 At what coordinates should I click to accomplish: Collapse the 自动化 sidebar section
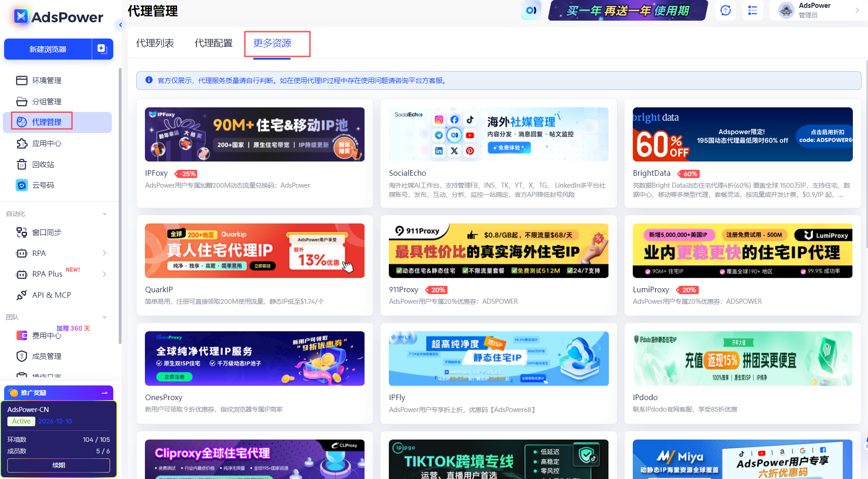coord(104,213)
